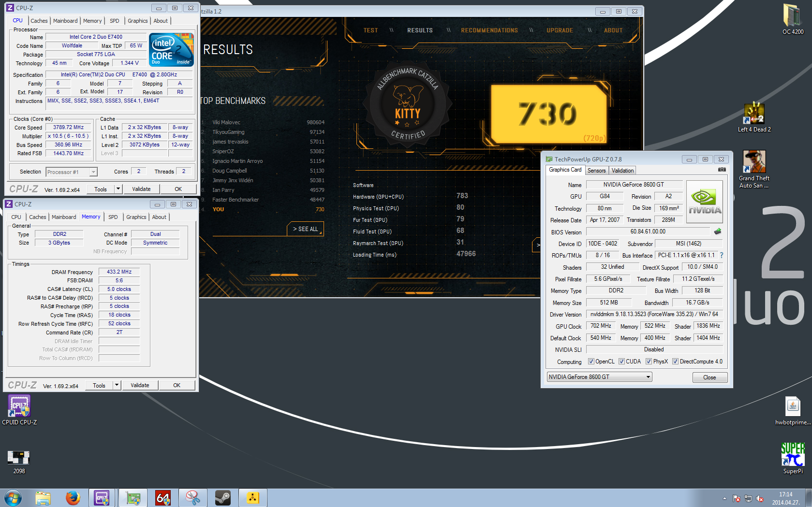This screenshot has width=812, height=507.
Task: Open the 2098 desktop file
Action: [19, 462]
